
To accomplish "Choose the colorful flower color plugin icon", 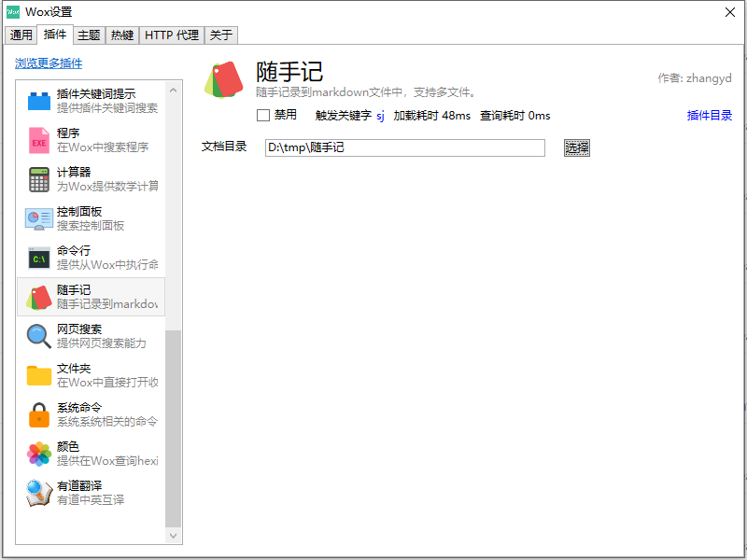I will tap(39, 454).
